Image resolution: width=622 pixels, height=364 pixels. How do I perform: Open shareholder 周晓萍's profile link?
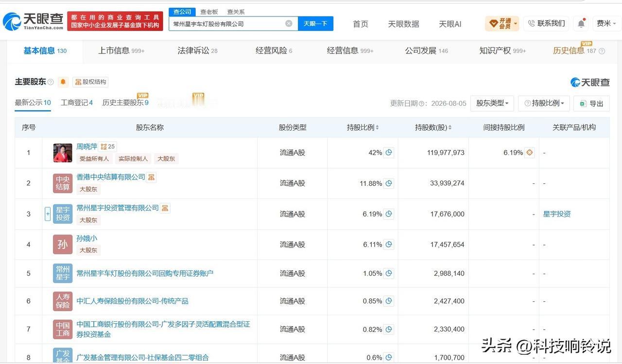[x=86, y=147]
